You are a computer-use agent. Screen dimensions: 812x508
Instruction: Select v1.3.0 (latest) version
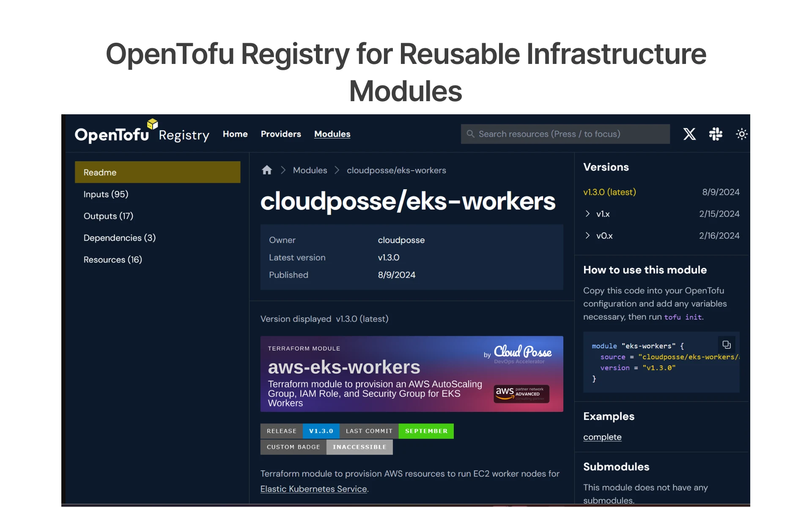[609, 192]
